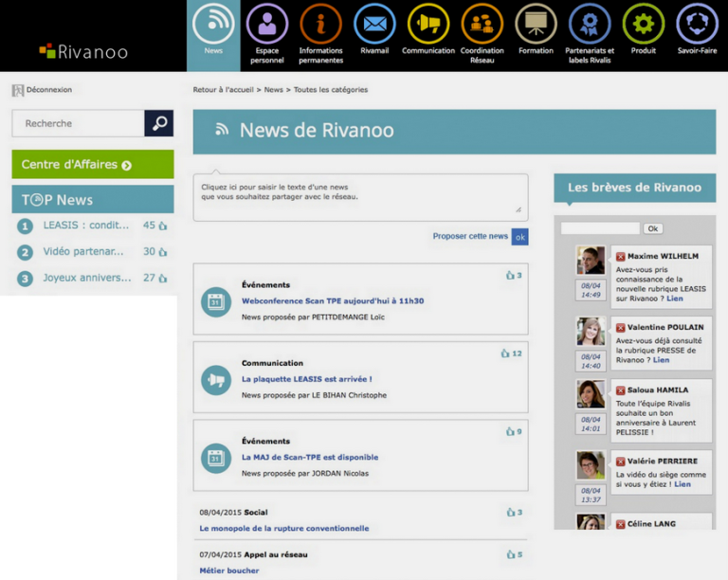Click Toutes les catégories breadcrumb
The image size is (728, 580).
point(331,90)
